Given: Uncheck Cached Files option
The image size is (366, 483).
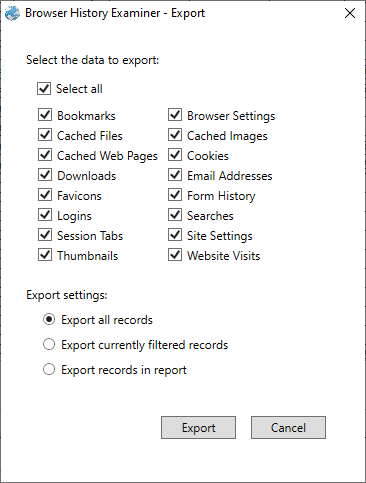Looking at the screenshot, I should 45,135.
